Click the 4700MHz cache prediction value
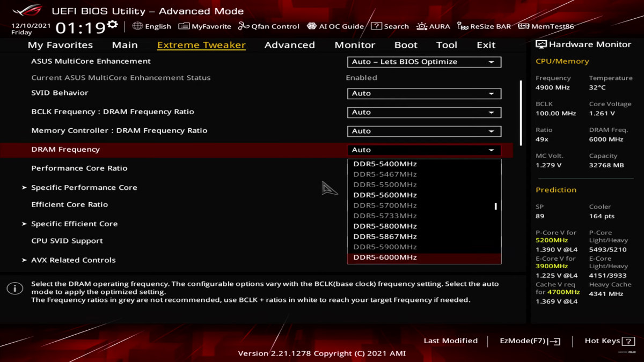This screenshot has height=362, width=644. (x=563, y=292)
